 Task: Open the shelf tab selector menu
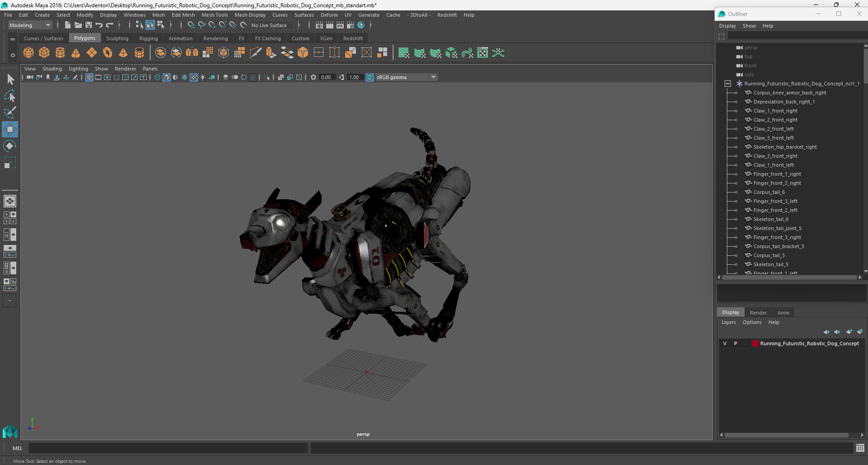pyautogui.click(x=13, y=39)
